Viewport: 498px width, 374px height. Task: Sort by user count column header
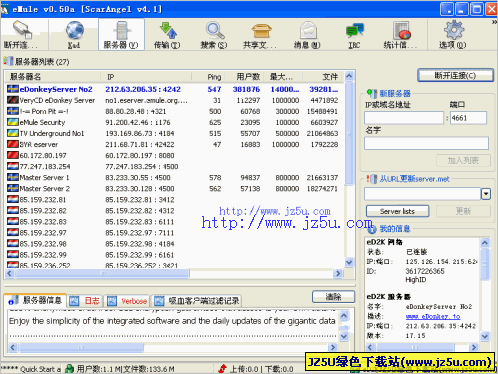coord(245,77)
